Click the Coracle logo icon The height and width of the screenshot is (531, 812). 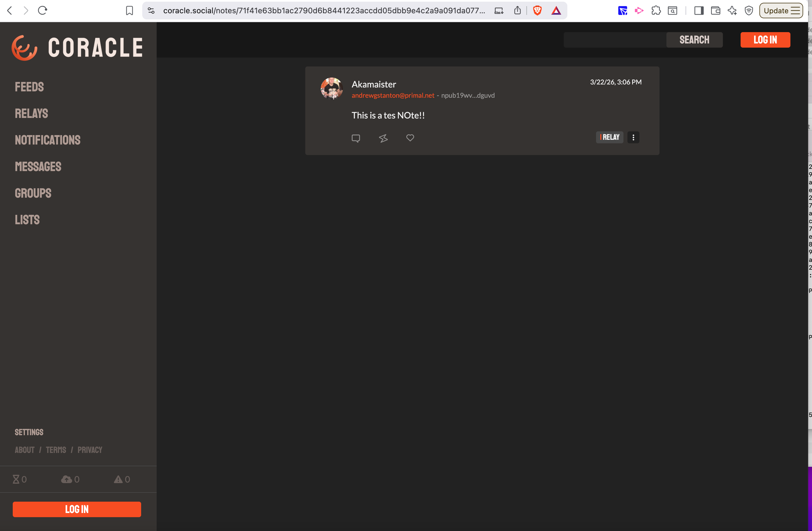tap(24, 48)
